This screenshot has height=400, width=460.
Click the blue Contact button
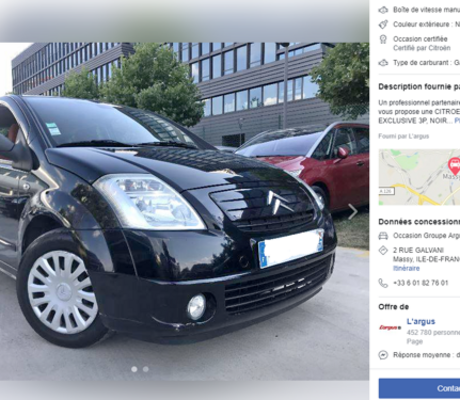pos(419,388)
